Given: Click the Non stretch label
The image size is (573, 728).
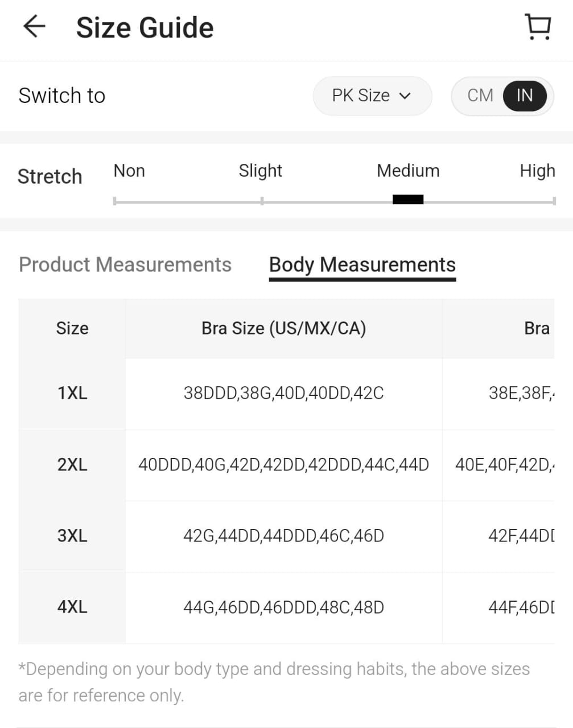Looking at the screenshot, I should [x=129, y=171].
